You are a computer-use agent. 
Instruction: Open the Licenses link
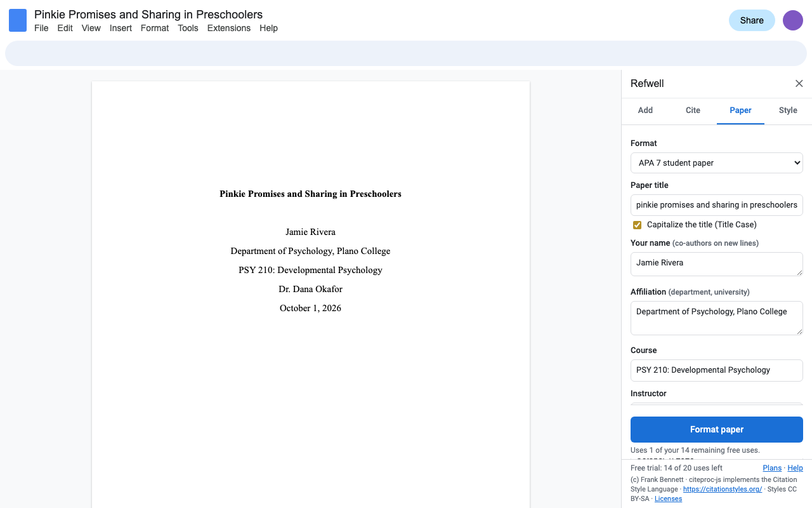click(668, 499)
